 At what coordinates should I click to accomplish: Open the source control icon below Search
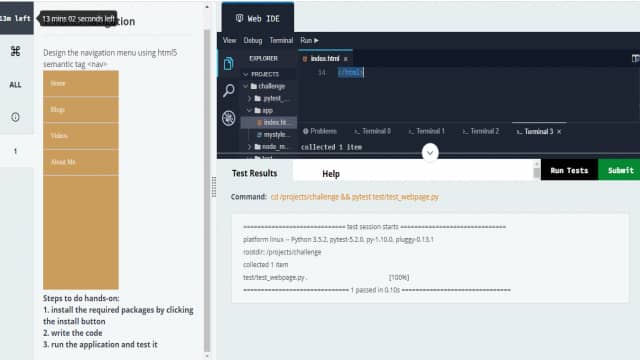click(229, 118)
